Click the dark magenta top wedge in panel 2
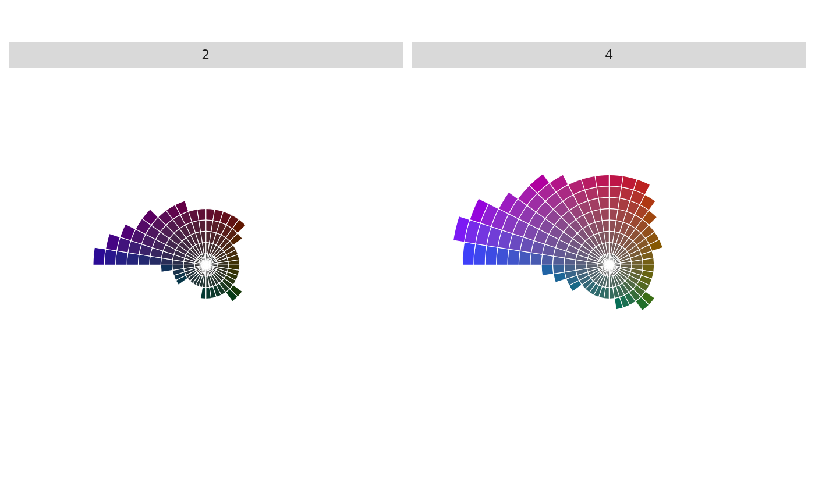Viewport: 815px width, 504px height. point(182,208)
